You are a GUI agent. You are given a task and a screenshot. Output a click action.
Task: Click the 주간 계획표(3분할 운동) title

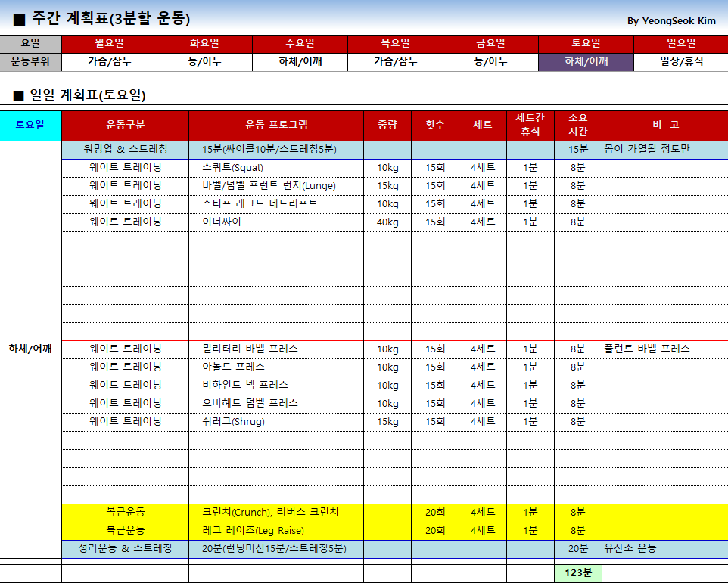110,19
